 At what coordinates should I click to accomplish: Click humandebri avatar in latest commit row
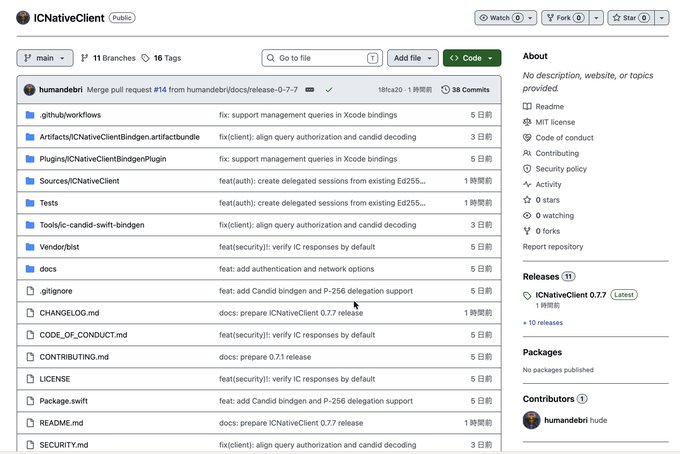tap(29, 90)
